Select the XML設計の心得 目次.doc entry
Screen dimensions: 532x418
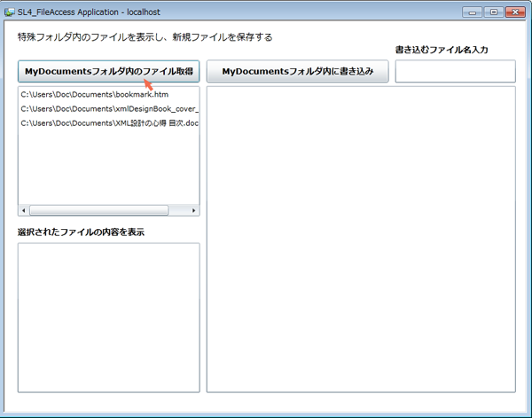(108, 123)
